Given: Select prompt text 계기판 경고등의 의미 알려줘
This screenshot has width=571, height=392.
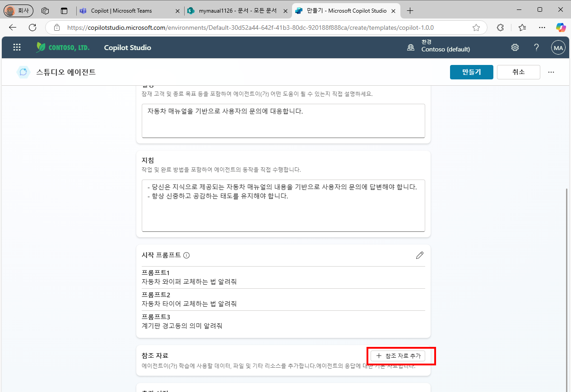Looking at the screenshot, I should click(x=182, y=326).
